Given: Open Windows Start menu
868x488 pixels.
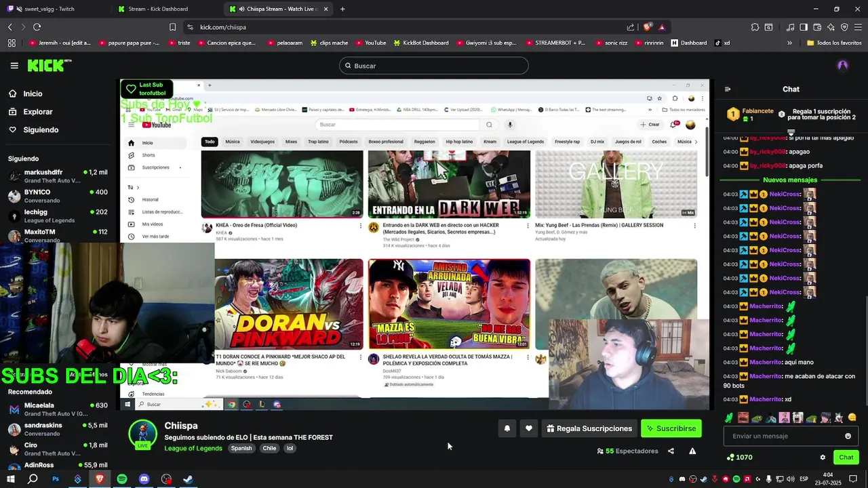Looking at the screenshot, I should (x=10, y=479).
